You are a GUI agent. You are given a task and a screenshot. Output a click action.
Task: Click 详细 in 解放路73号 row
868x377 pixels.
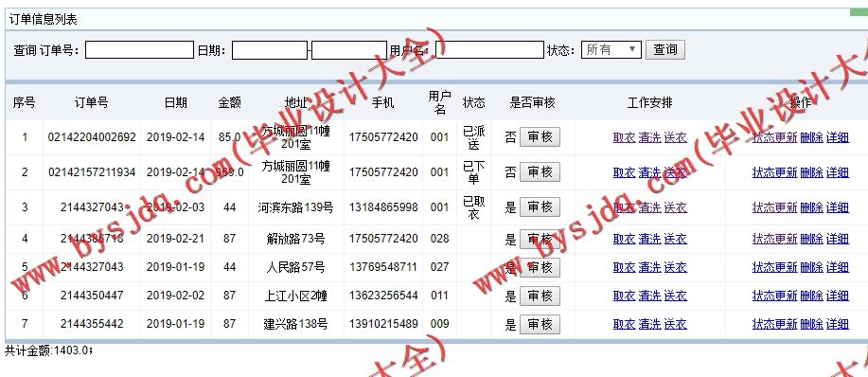click(838, 239)
